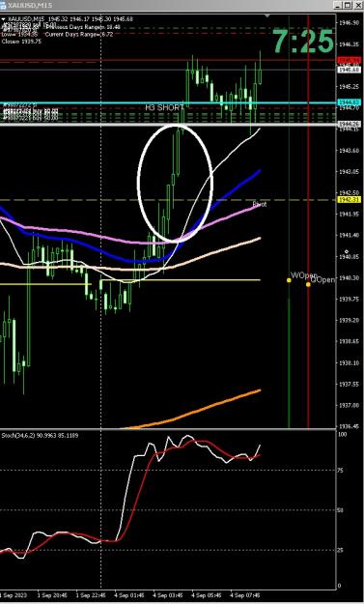The width and height of the screenshot is (364, 604).
Task: Click the 1 Sep 20:45 time label
Action: pyautogui.click(x=52, y=595)
